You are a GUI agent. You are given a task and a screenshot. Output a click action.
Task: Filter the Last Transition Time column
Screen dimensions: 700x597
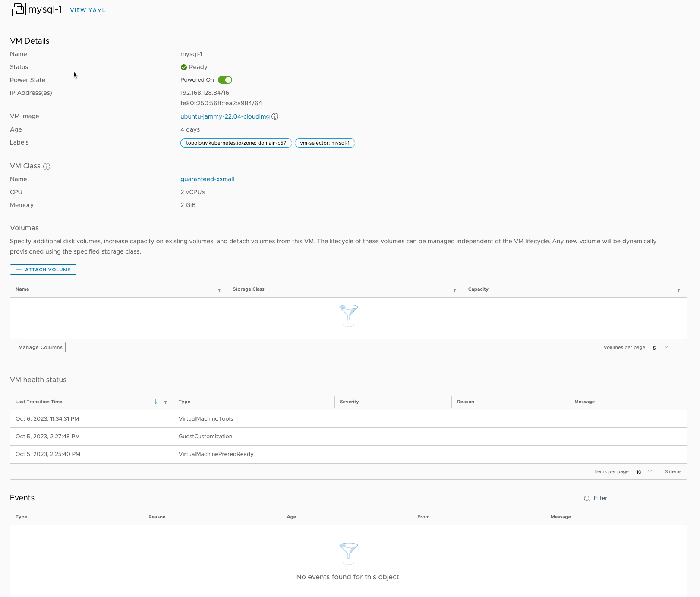coord(165,402)
